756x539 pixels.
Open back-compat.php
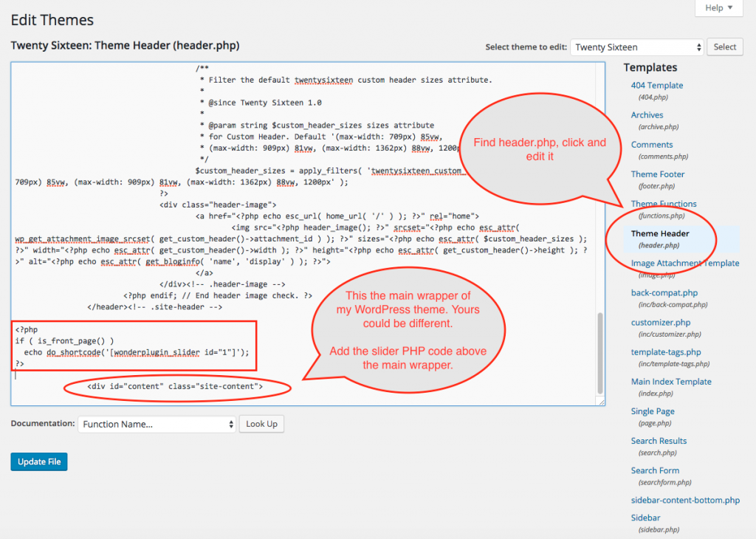[664, 292]
